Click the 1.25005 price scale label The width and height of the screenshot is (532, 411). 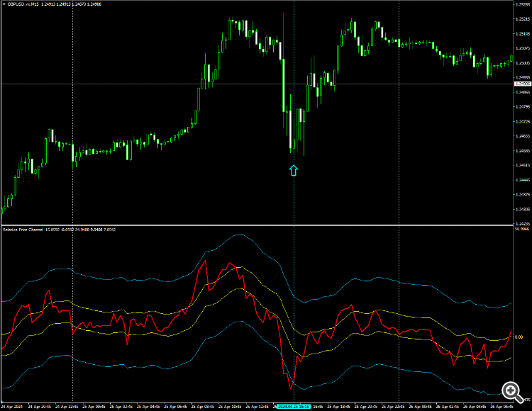[x=523, y=63]
